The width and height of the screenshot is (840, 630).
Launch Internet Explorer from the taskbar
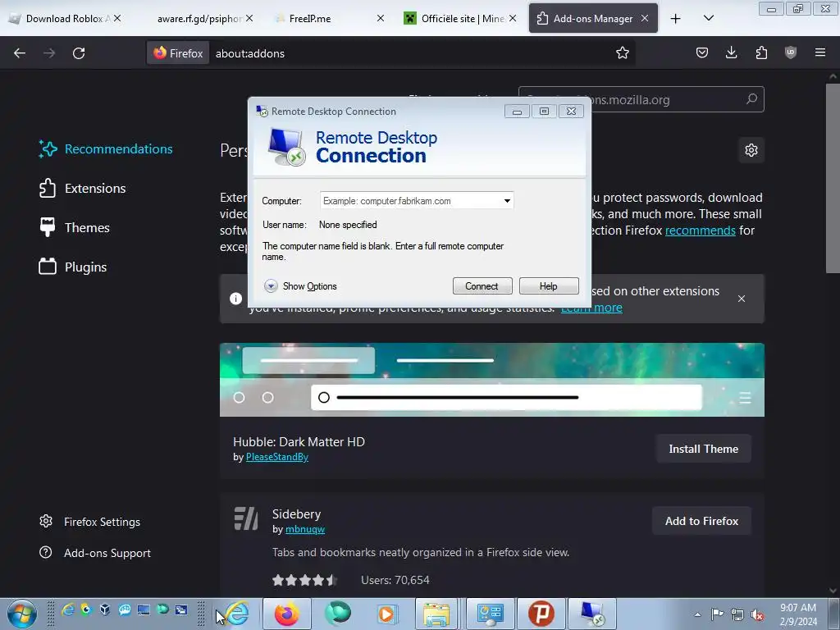tap(238, 614)
